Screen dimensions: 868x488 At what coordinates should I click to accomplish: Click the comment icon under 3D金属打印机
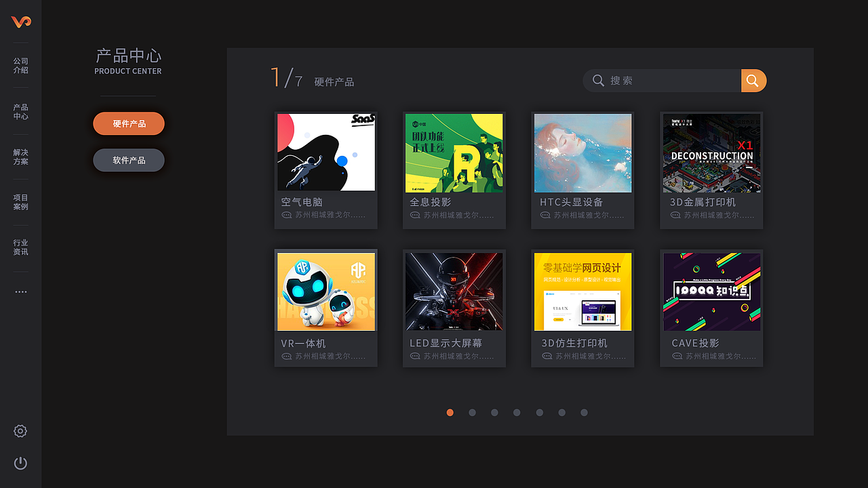675,215
